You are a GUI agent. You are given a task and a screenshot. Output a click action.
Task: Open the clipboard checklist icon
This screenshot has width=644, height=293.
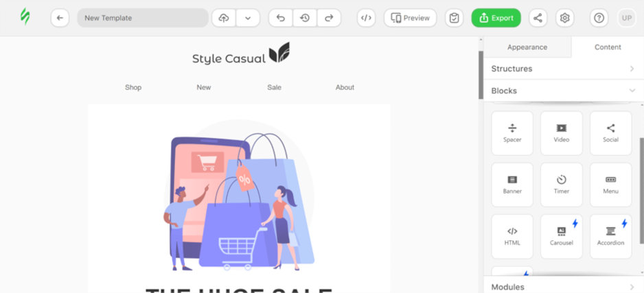click(x=454, y=18)
